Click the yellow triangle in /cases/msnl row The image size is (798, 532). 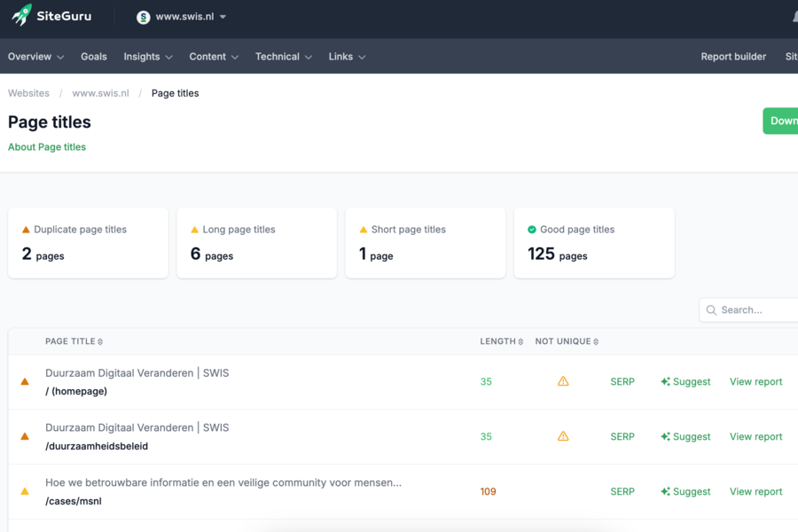click(x=25, y=491)
